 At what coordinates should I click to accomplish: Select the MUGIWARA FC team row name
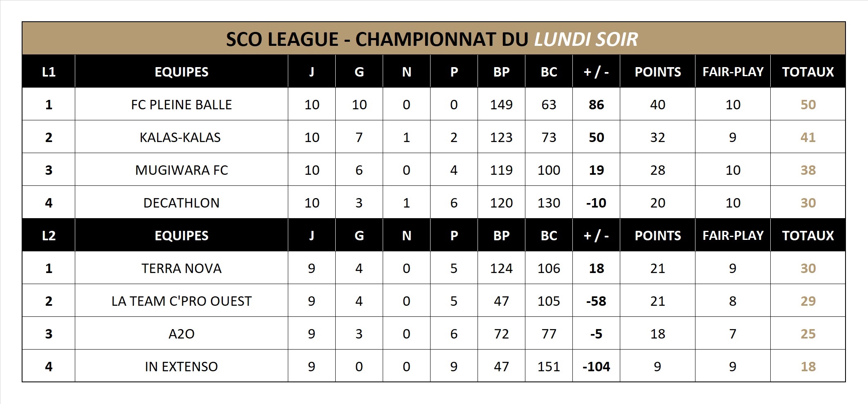click(x=181, y=170)
